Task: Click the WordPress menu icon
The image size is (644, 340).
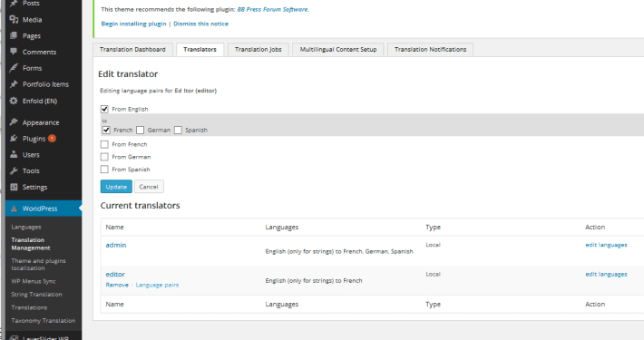Action: (14, 209)
